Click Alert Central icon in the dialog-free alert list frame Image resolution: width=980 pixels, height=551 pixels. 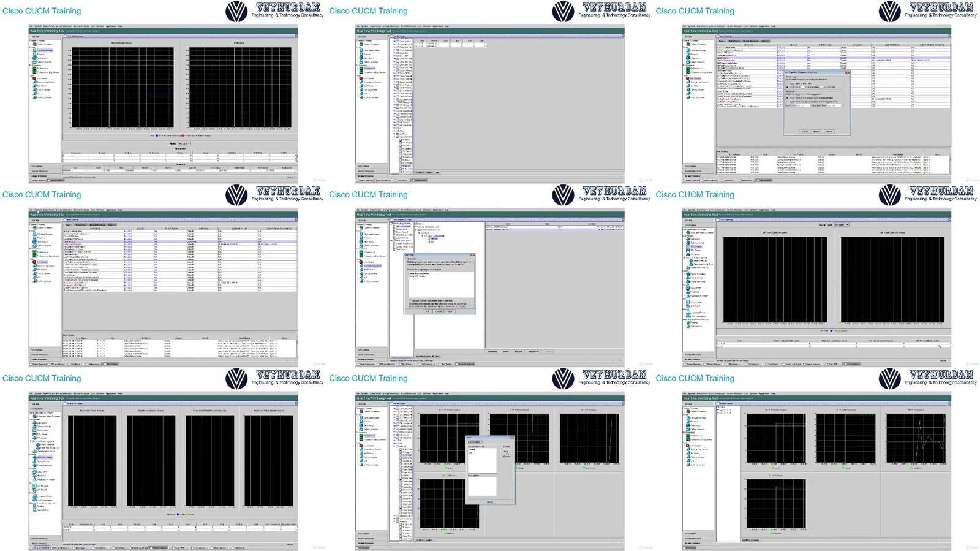(x=34, y=262)
